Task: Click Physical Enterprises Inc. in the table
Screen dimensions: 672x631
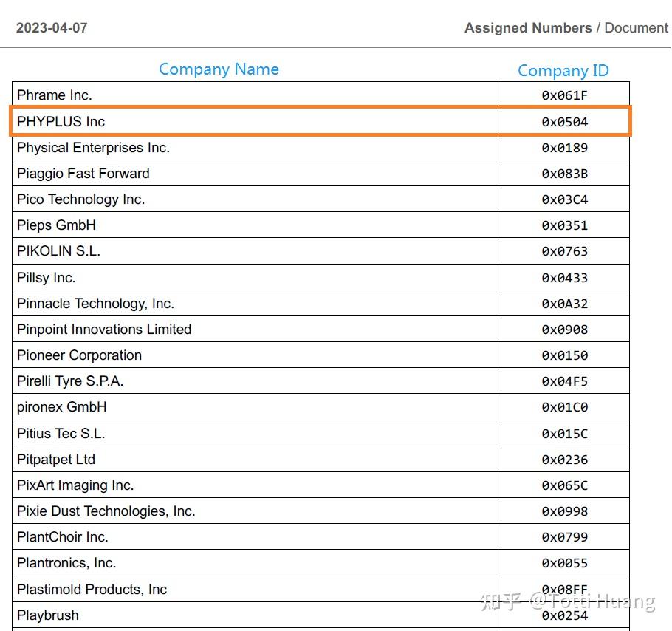Action: point(94,148)
